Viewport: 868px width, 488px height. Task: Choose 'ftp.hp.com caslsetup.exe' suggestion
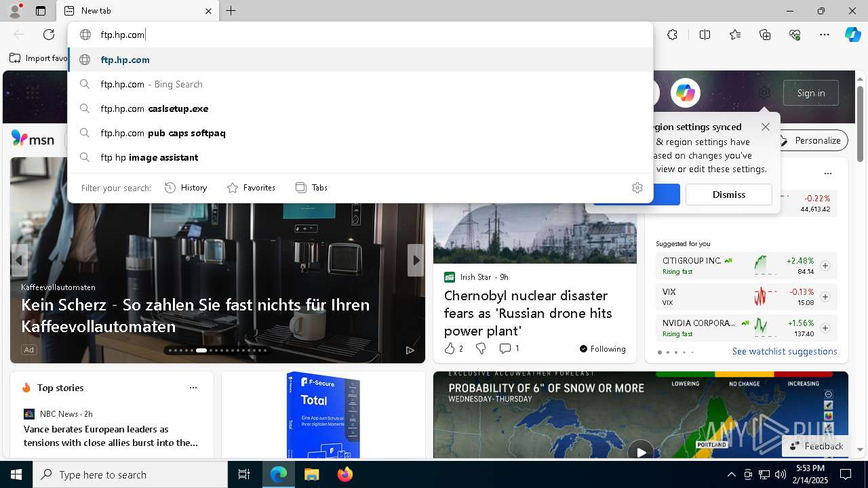361,108
